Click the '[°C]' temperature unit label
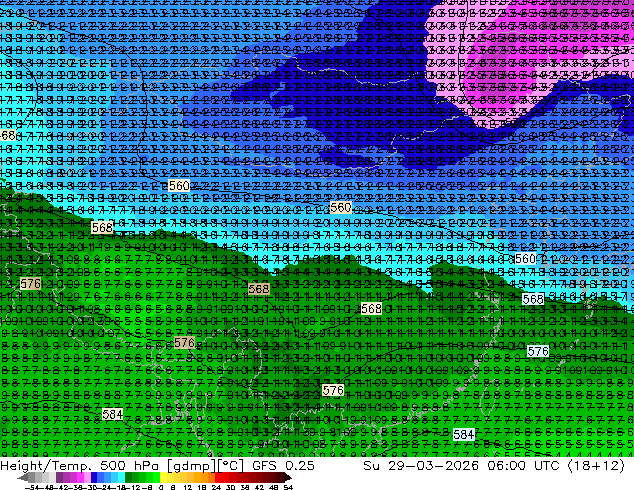The width and height of the screenshot is (634, 490). tap(230, 466)
